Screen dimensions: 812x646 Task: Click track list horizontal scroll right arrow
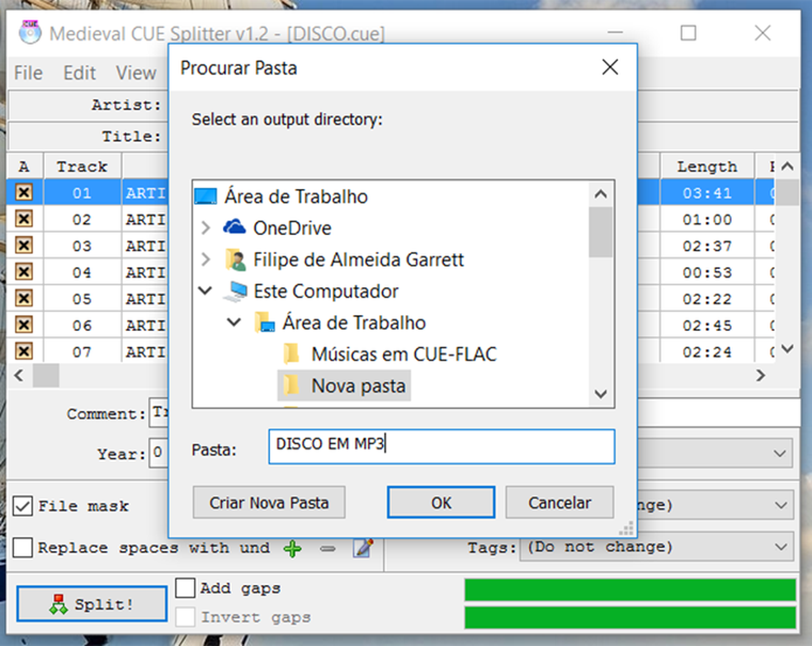coord(760,375)
